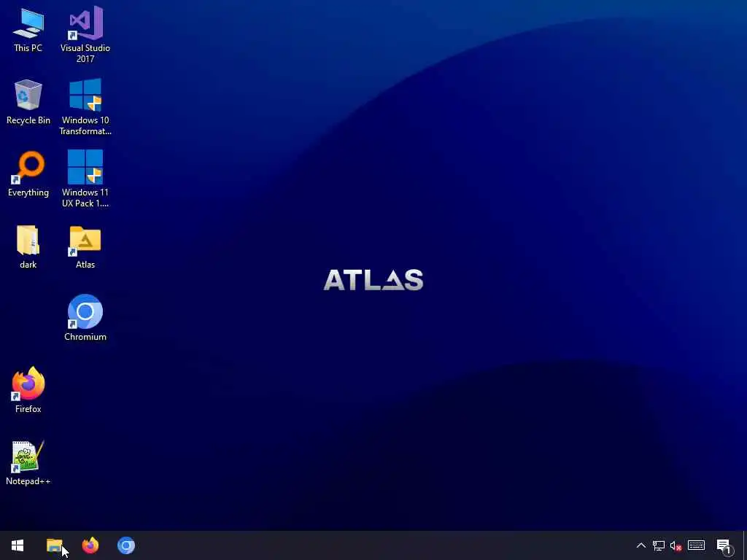Select the Everything search shortcut
The height and width of the screenshot is (560, 747).
(28, 174)
